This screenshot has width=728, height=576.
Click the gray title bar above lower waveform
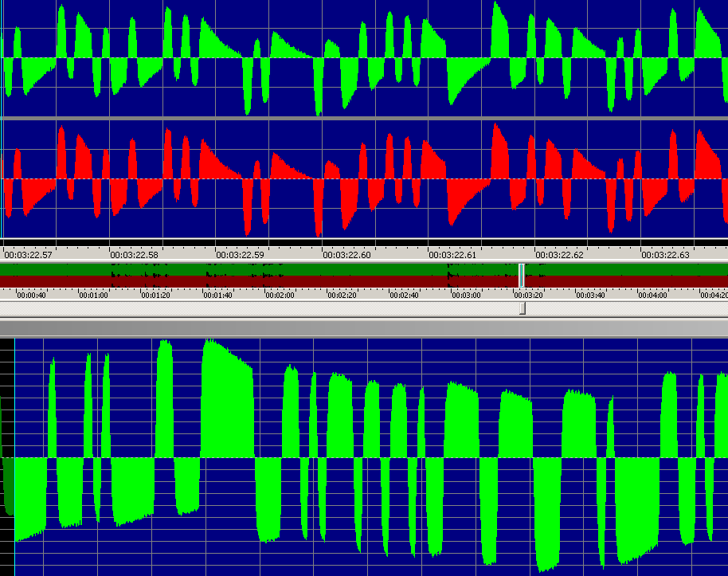(363, 327)
